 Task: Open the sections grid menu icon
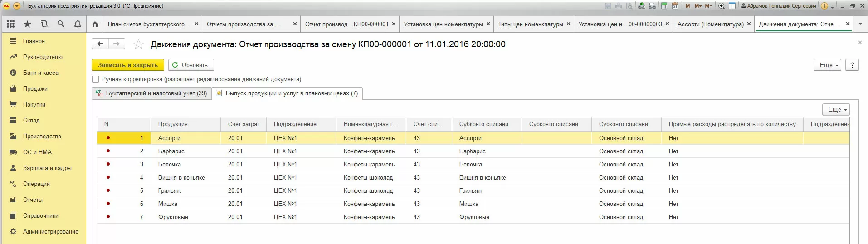11,24
